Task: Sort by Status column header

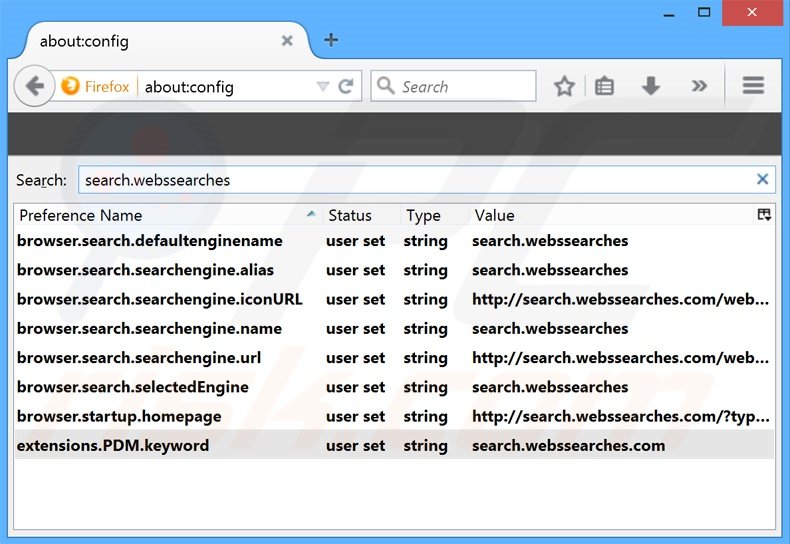Action: (361, 215)
